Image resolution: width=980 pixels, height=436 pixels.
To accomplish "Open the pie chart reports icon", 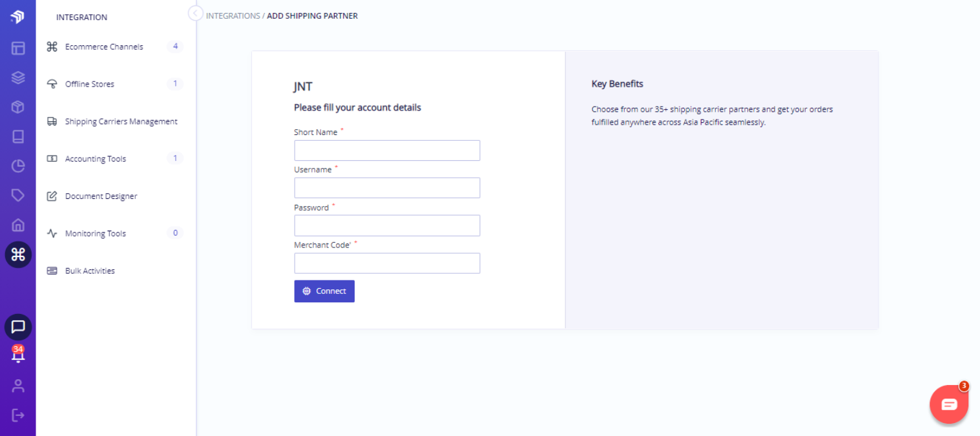I will click(x=18, y=166).
